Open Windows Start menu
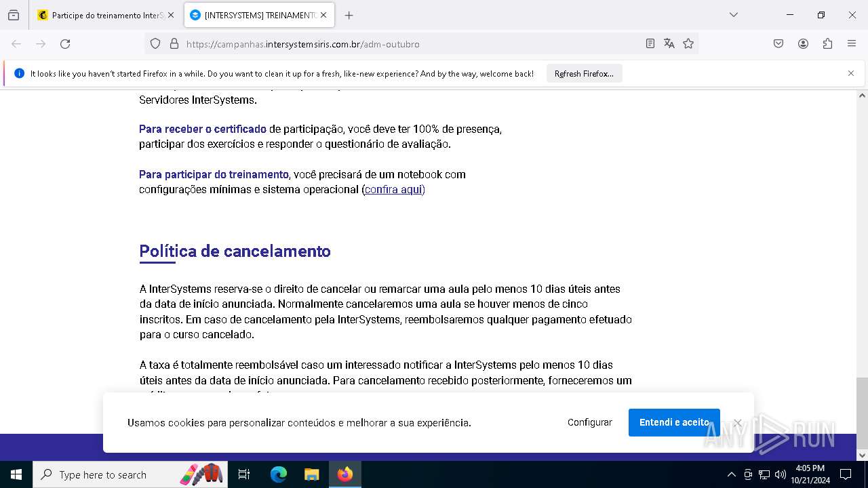868x488 pixels. (16, 474)
